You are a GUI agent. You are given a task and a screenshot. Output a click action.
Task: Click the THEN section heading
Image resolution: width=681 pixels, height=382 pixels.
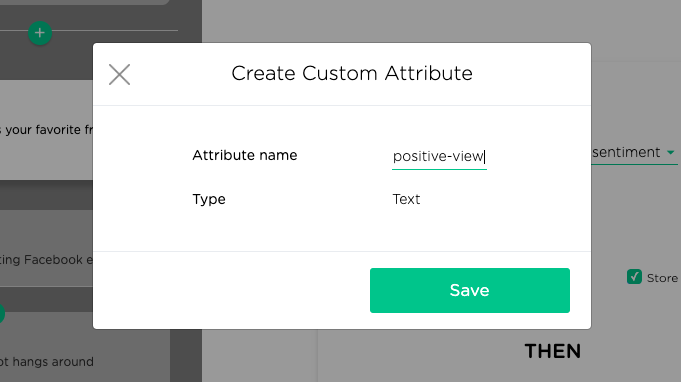[x=552, y=351]
